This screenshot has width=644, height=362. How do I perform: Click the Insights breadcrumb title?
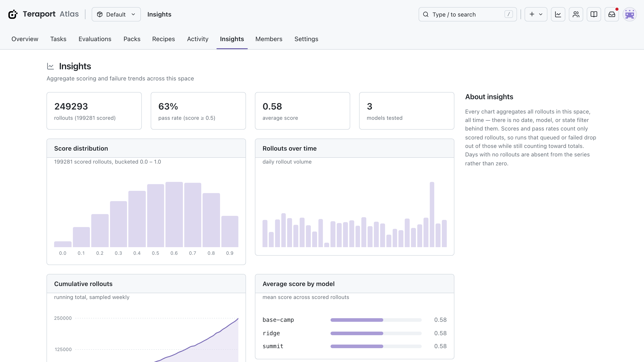pos(159,14)
